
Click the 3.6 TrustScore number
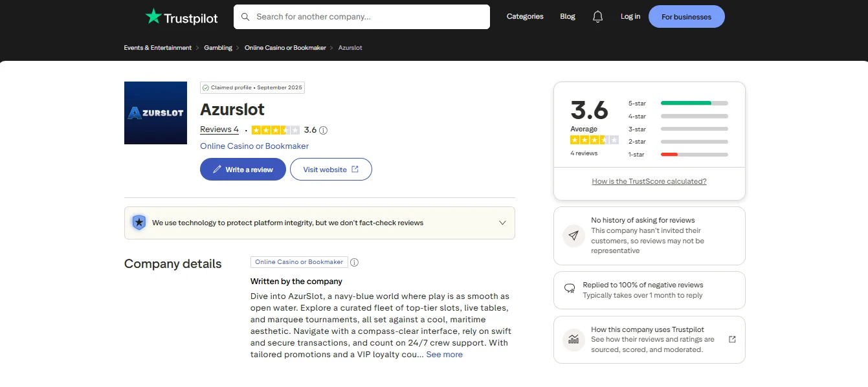(x=589, y=110)
